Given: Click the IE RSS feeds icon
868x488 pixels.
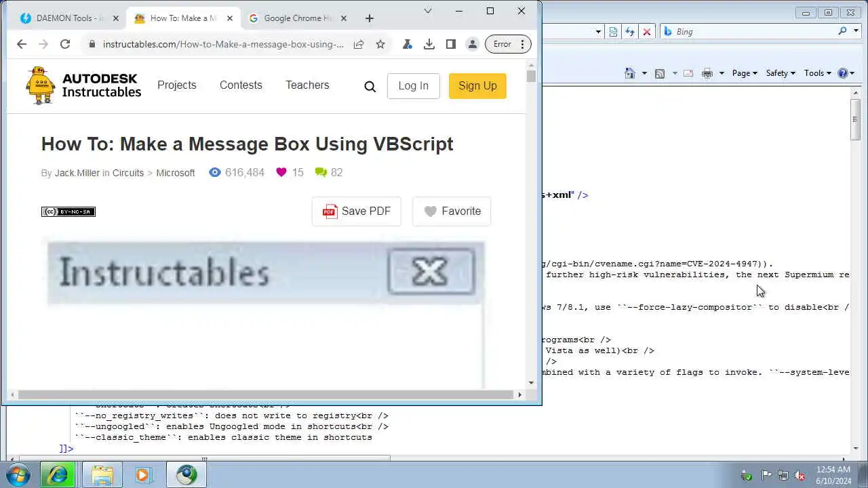Looking at the screenshot, I should [660, 73].
